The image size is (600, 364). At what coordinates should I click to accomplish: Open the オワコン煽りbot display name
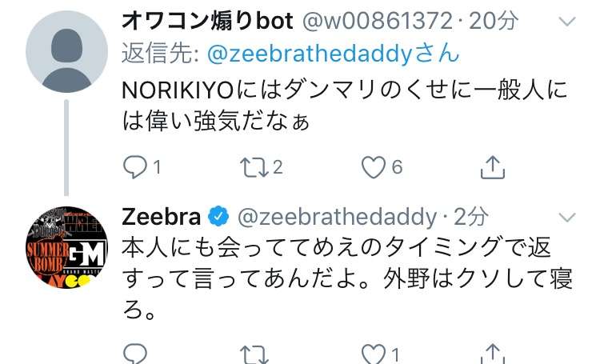click(208, 21)
